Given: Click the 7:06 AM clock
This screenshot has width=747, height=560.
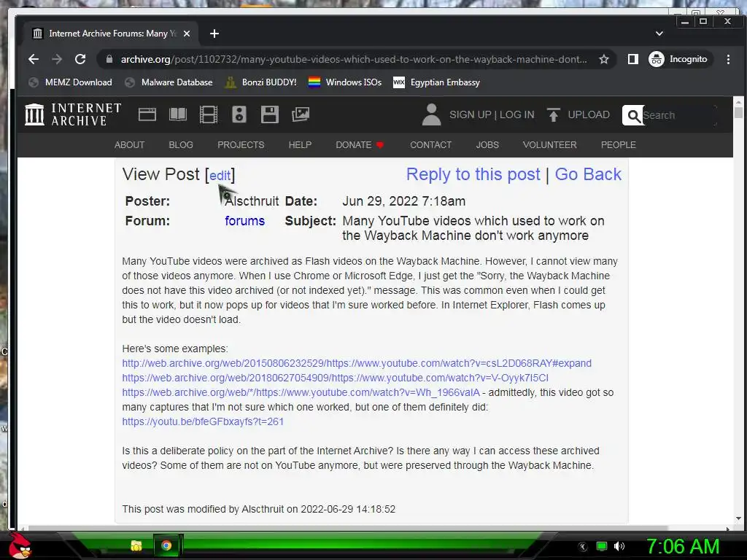Looking at the screenshot, I should coord(683,546).
